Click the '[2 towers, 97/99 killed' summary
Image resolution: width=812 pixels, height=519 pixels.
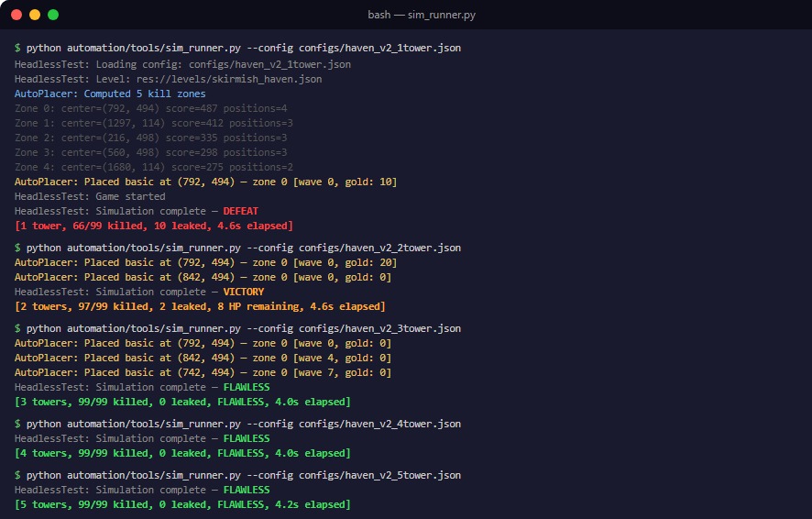(200, 306)
